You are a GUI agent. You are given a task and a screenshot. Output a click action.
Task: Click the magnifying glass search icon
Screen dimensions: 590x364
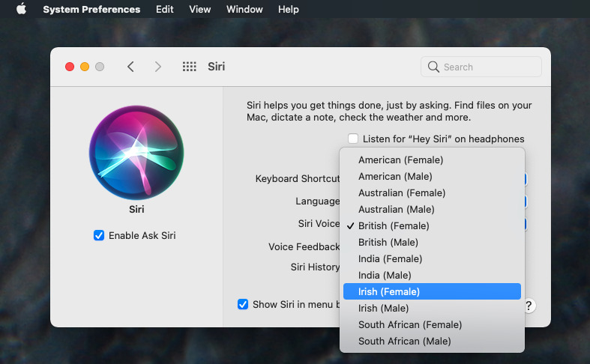[433, 67]
